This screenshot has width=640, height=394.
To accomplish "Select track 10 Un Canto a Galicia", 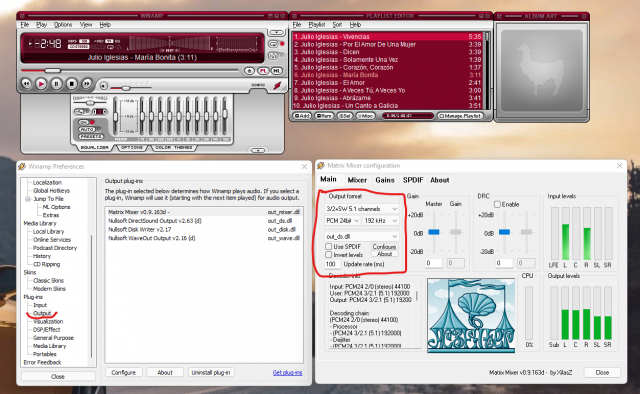I will click(x=387, y=106).
